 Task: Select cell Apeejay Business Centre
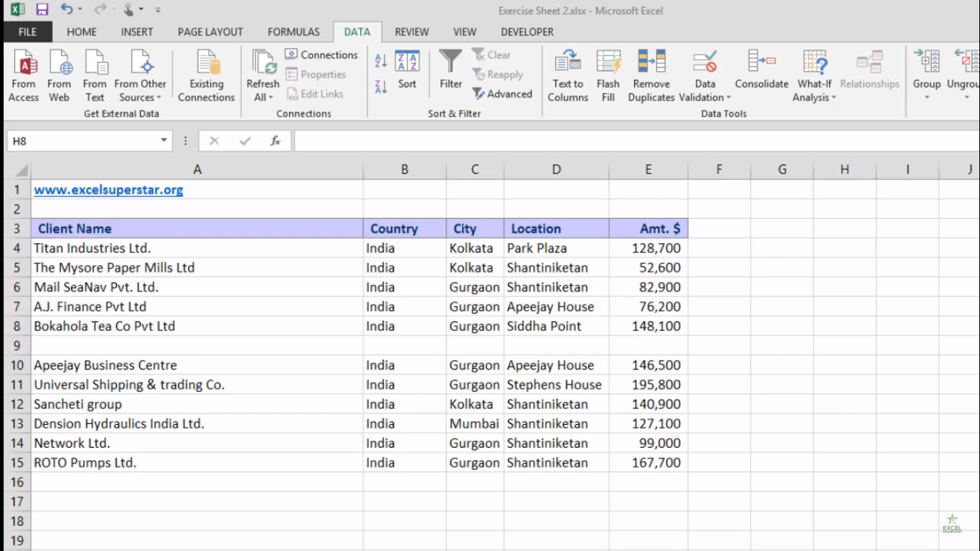tap(197, 365)
